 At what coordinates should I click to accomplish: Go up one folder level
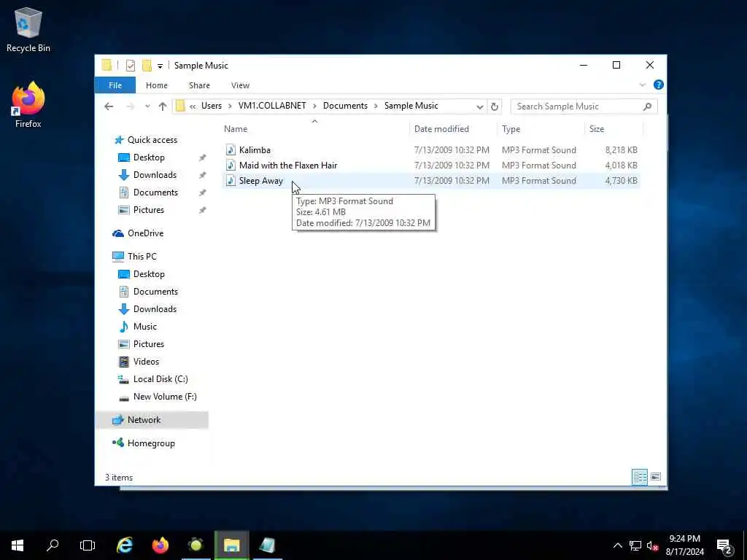pos(163,106)
